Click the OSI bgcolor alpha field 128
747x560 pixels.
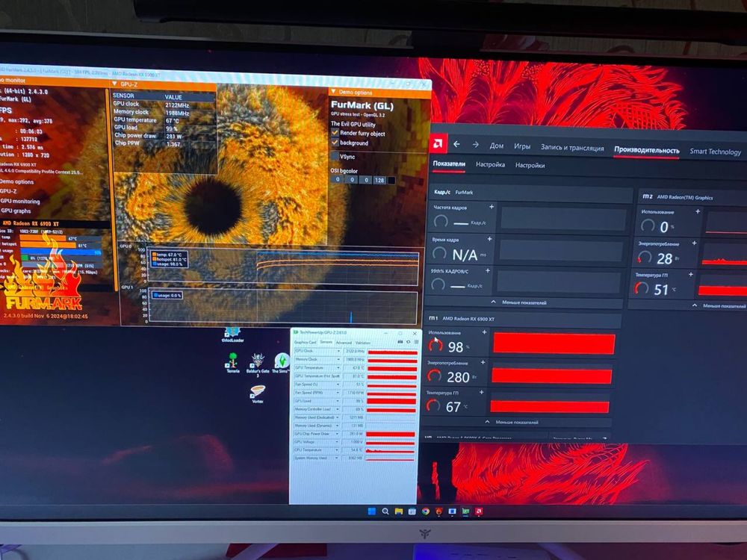[x=379, y=180]
